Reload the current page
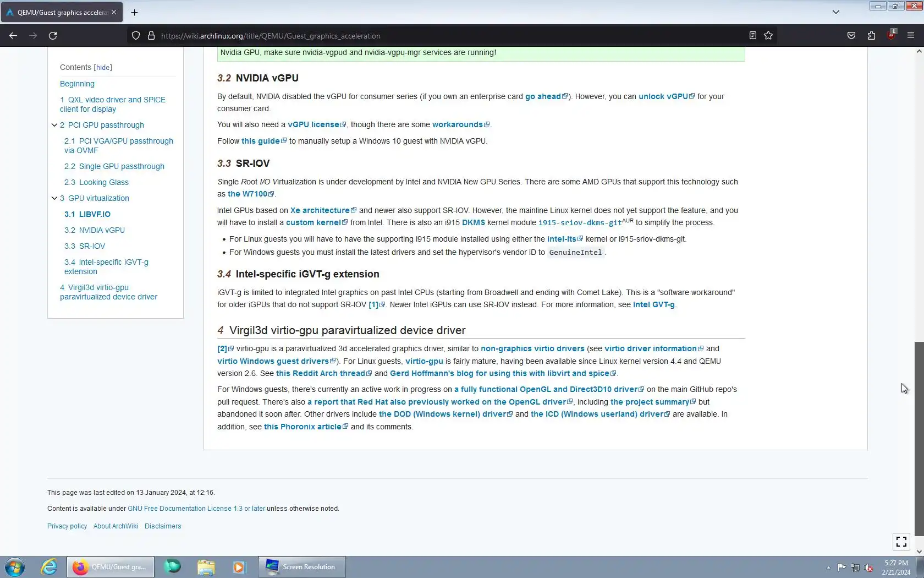The width and height of the screenshot is (924, 578). tap(53, 36)
